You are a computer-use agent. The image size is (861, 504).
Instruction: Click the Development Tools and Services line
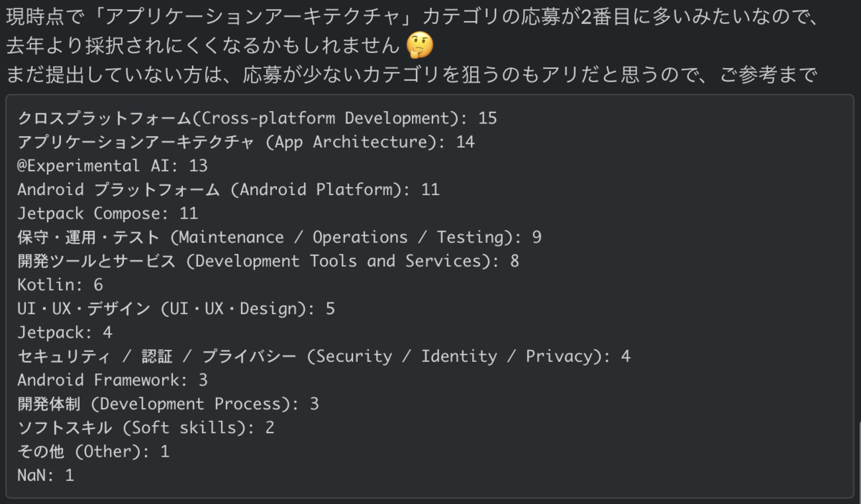pyautogui.click(x=268, y=261)
